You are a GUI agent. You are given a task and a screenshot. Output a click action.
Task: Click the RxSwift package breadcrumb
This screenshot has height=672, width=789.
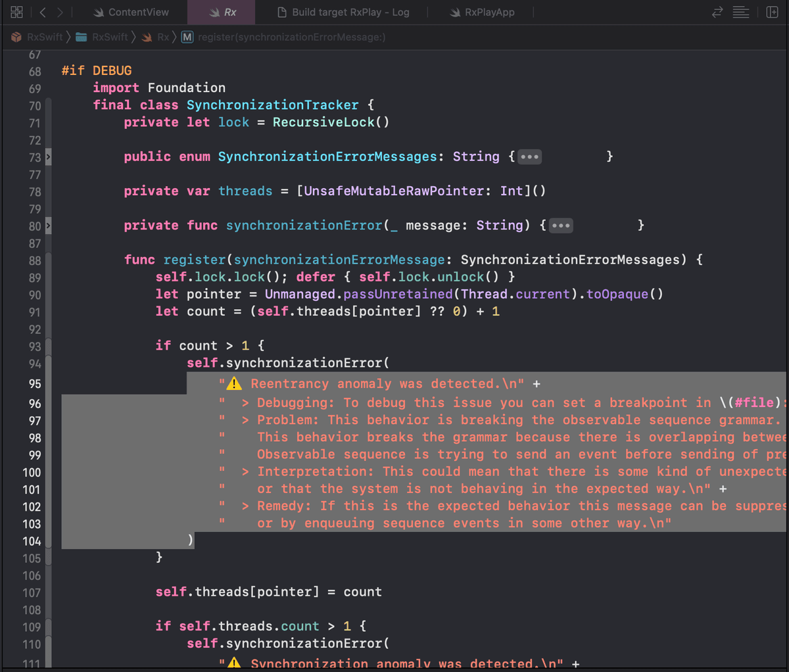(x=45, y=37)
